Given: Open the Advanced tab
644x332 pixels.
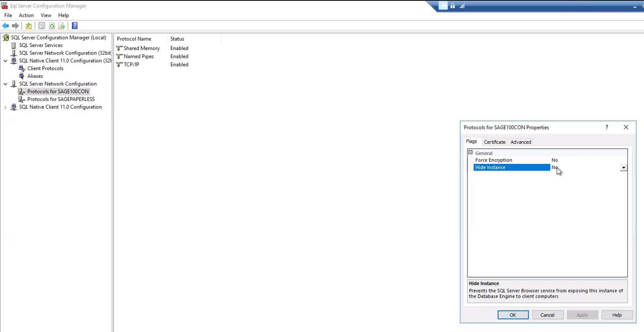Looking at the screenshot, I should pos(520,142).
